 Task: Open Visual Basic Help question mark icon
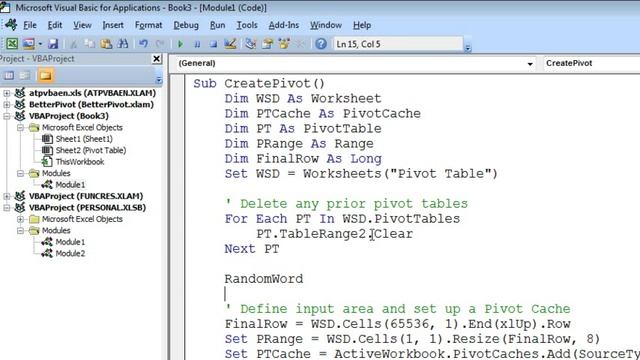tap(321, 44)
